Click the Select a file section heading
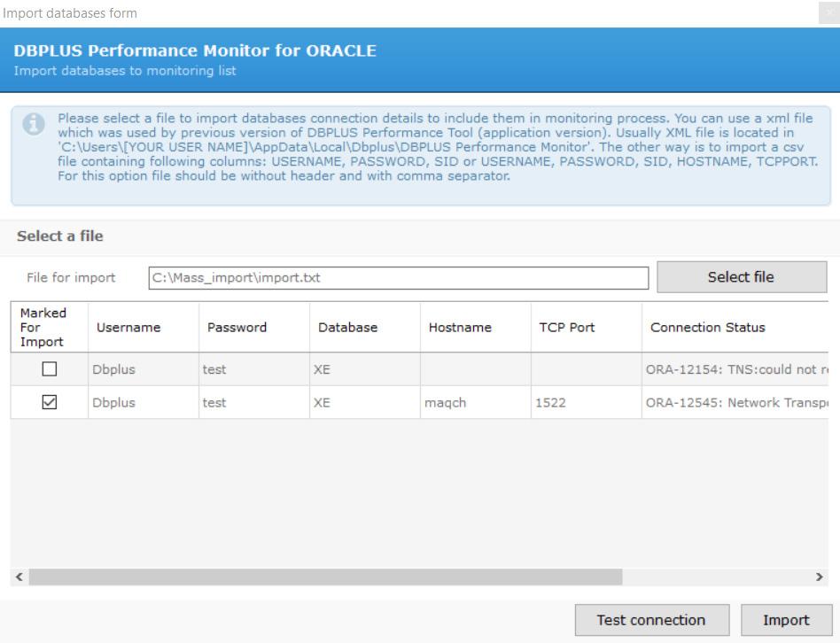Screen dimensions: 840x643 tap(60, 236)
